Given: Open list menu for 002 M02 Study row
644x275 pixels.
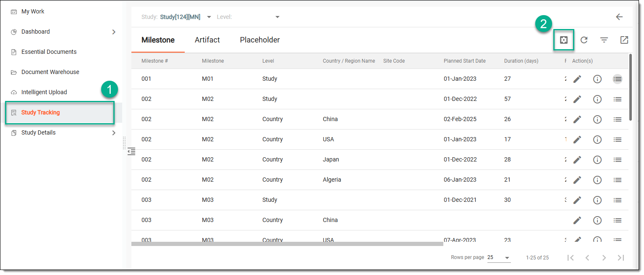Looking at the screenshot, I should (x=618, y=99).
